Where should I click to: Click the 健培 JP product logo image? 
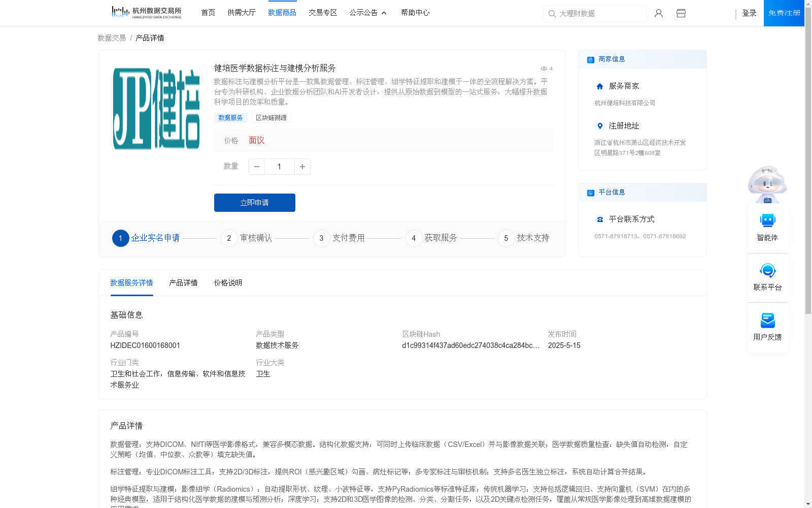coord(156,109)
